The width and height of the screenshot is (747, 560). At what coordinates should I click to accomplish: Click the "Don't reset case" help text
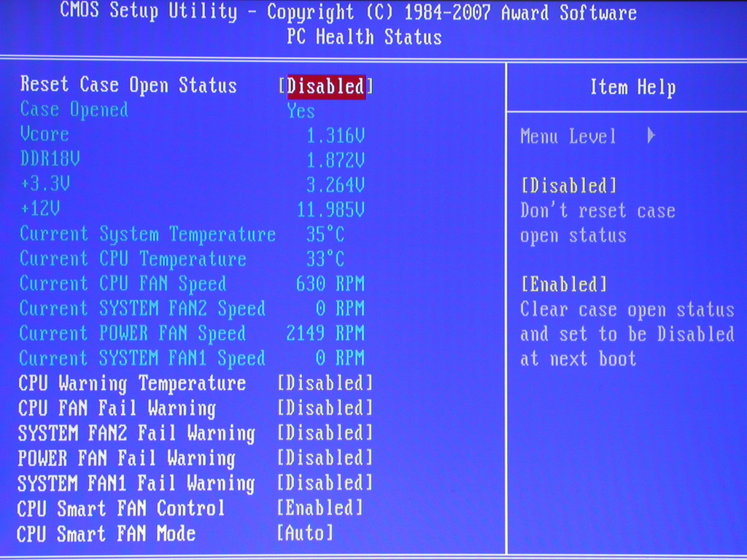point(598,211)
